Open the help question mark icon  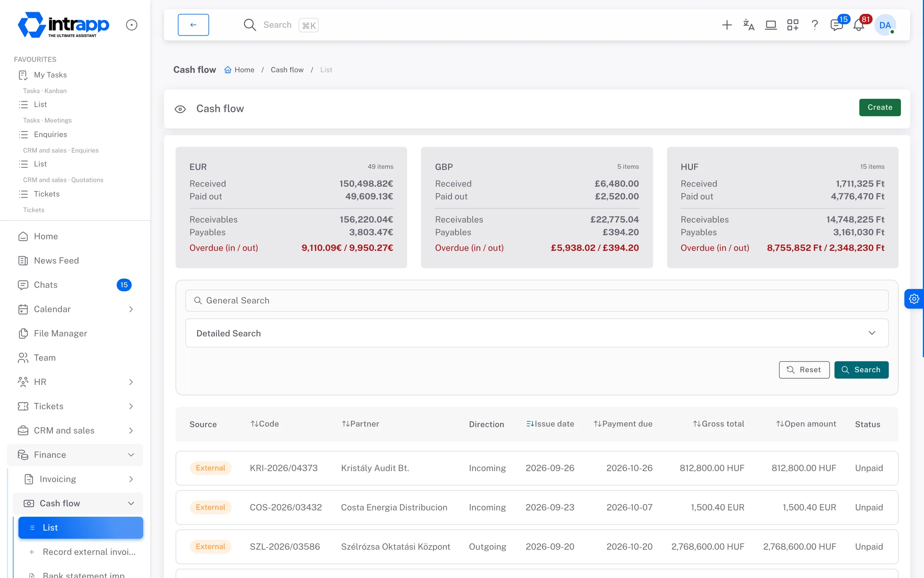tap(815, 25)
